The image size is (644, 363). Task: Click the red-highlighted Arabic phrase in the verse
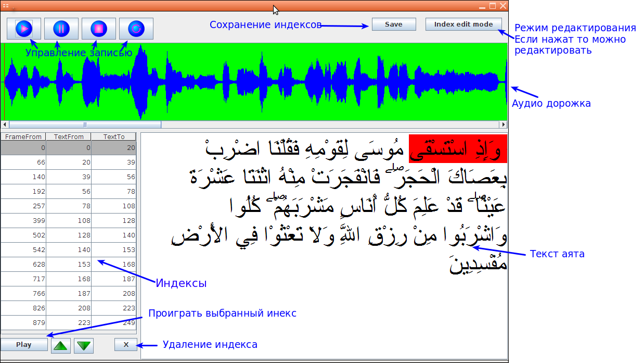[x=458, y=148]
